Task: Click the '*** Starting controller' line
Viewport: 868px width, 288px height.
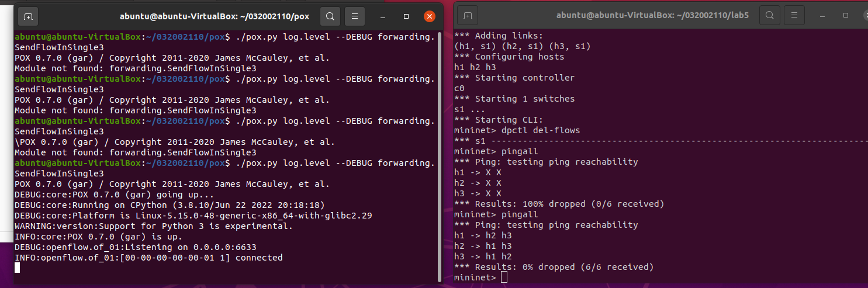Action: coord(514,78)
